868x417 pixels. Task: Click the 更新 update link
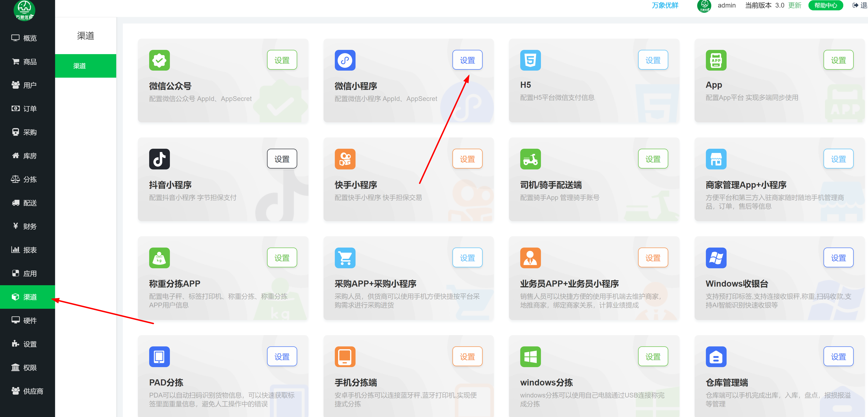click(795, 5)
